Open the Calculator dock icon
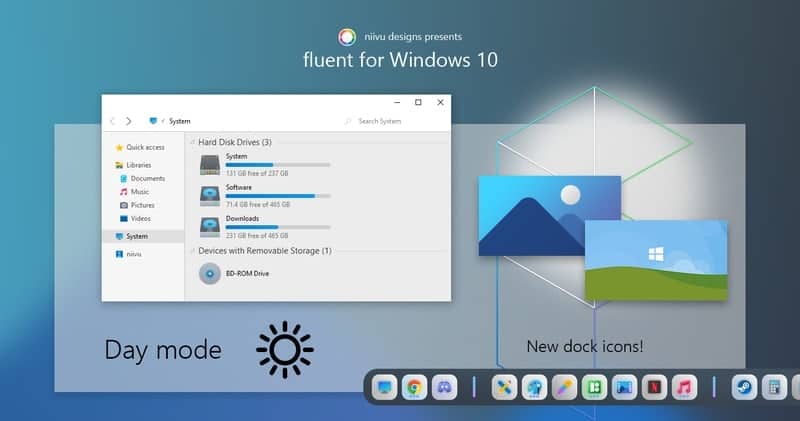 click(774, 388)
